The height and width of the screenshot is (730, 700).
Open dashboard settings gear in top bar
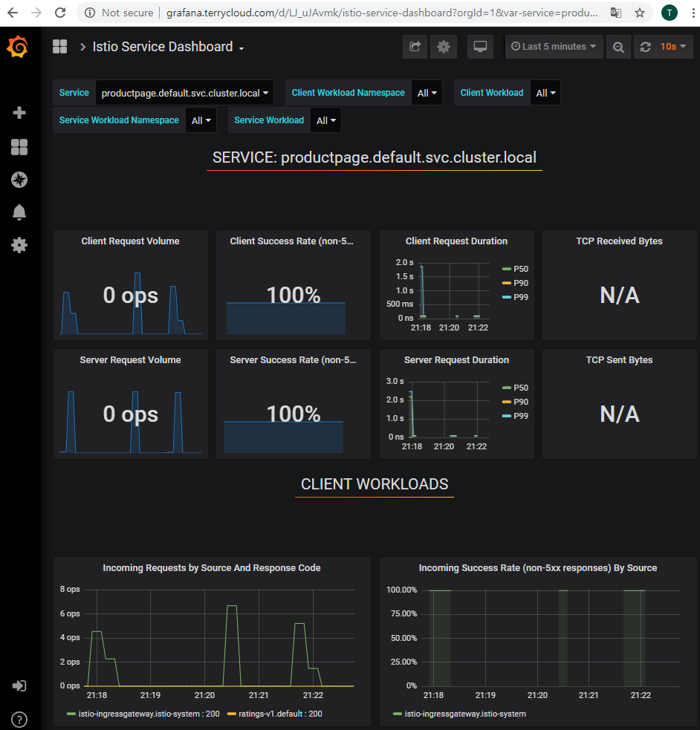click(x=444, y=47)
